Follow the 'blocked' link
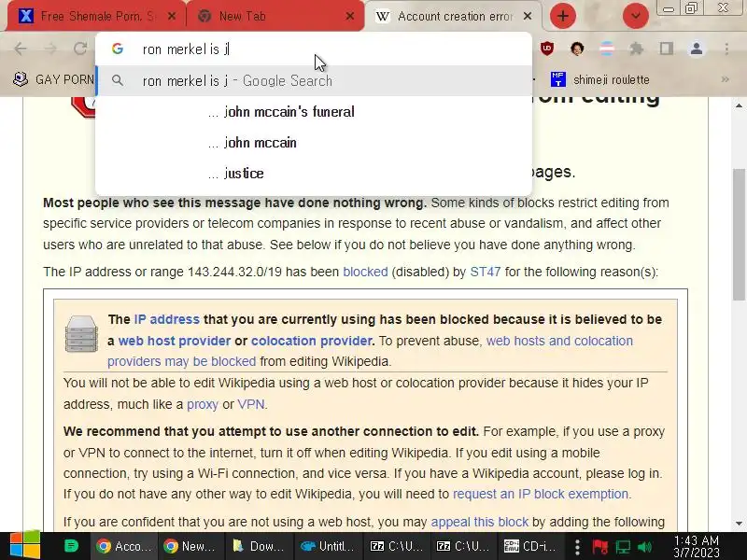Screen dimensions: 747x560 (365, 272)
